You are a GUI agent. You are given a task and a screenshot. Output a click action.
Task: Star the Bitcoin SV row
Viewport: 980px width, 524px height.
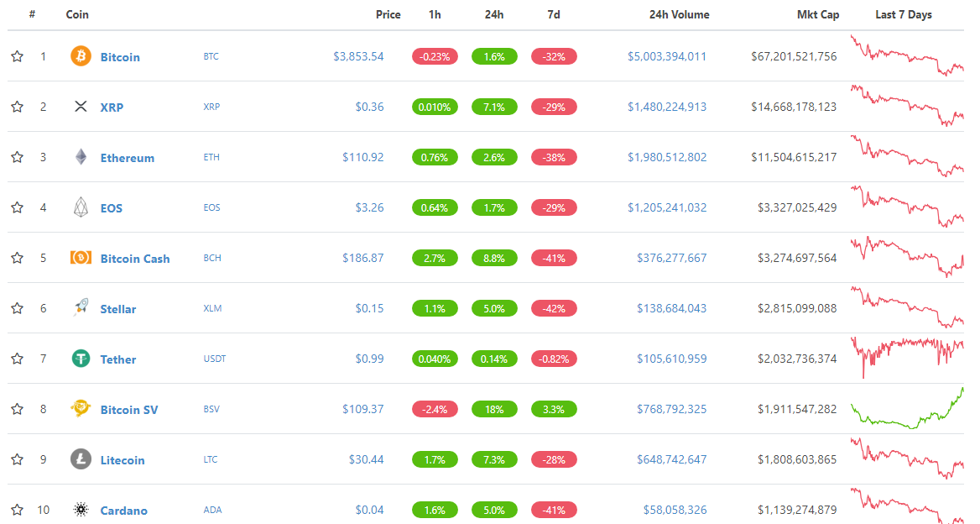18,409
